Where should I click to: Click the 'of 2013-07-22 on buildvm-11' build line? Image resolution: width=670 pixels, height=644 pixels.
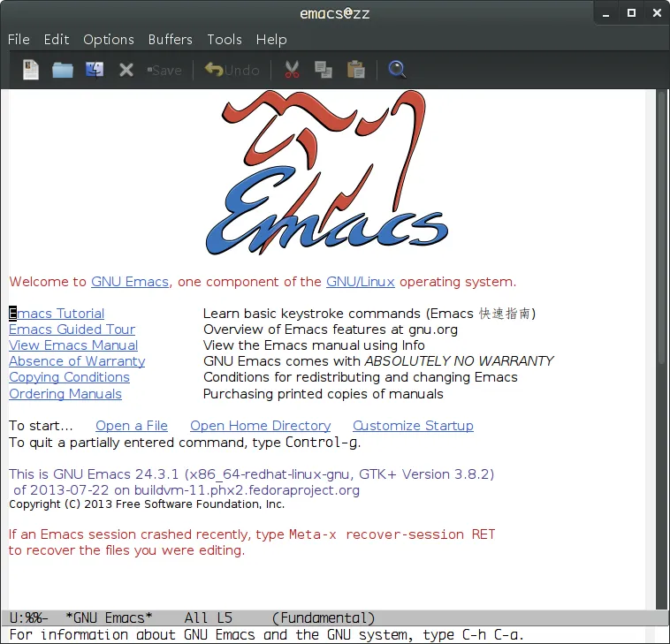point(187,490)
